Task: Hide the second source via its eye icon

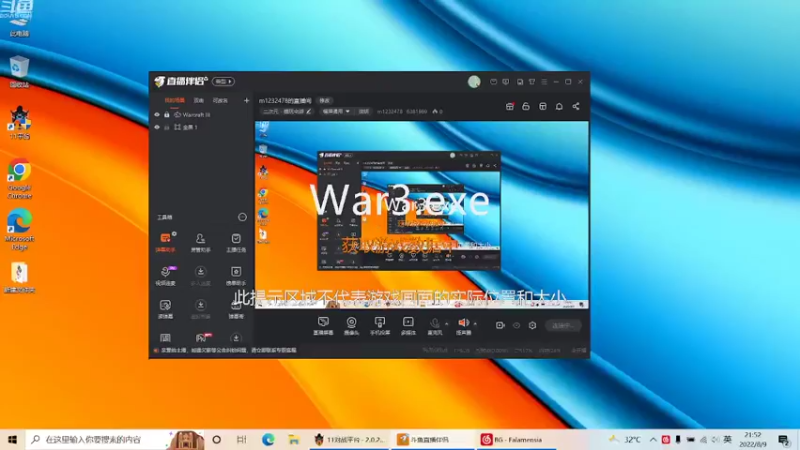Action: tap(157, 127)
